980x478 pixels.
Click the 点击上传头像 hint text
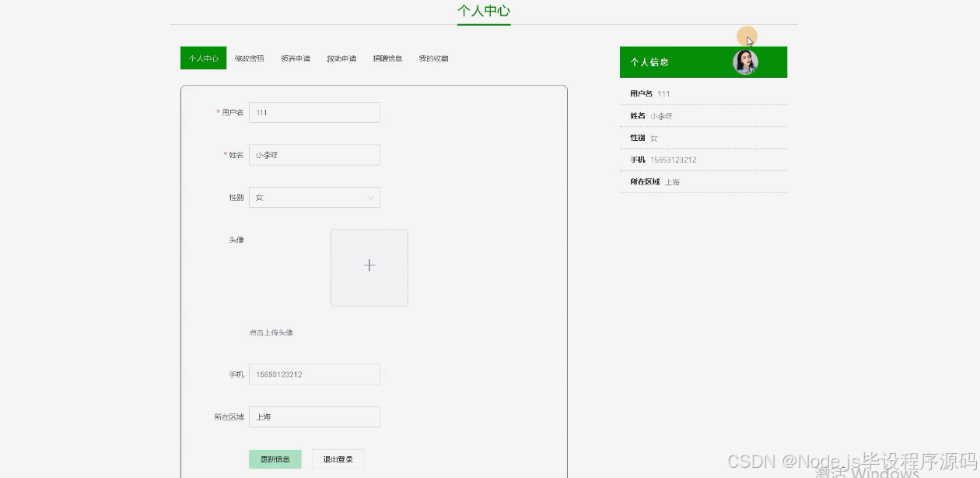[271, 332]
